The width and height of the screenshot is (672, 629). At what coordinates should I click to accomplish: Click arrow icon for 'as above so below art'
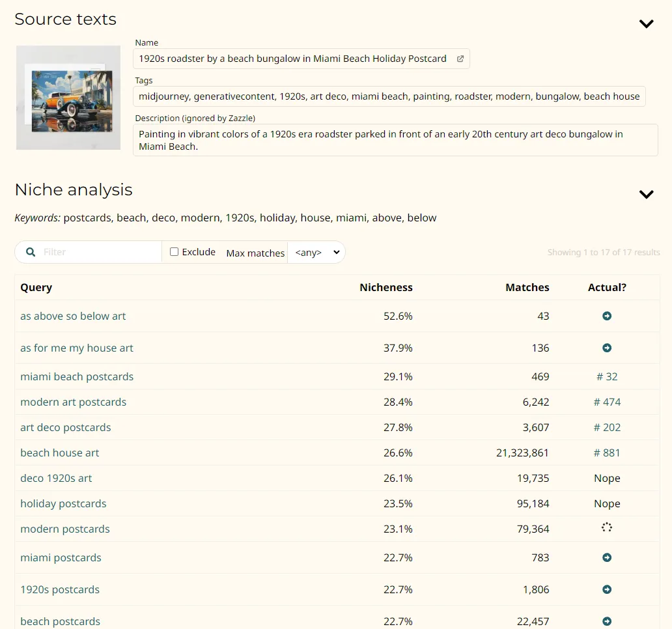(607, 316)
